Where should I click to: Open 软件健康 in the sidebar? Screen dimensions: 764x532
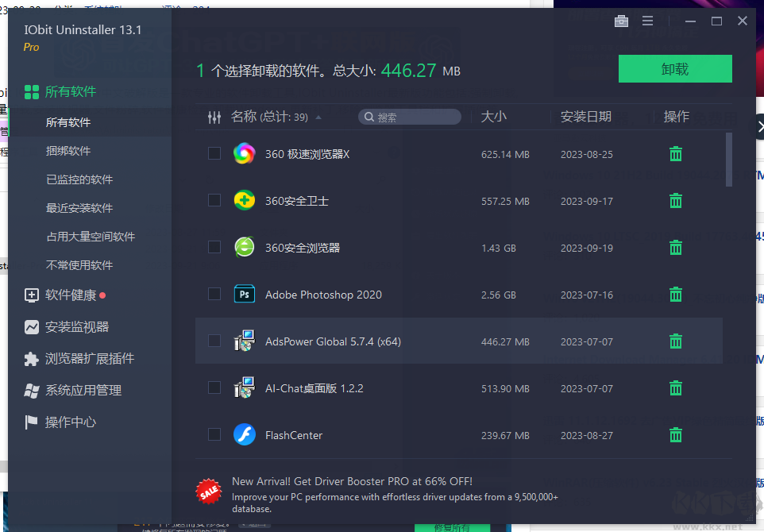65,295
